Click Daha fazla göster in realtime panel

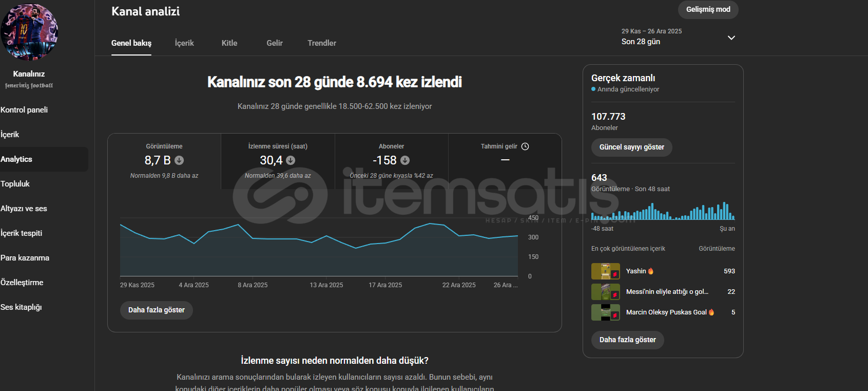click(x=627, y=340)
